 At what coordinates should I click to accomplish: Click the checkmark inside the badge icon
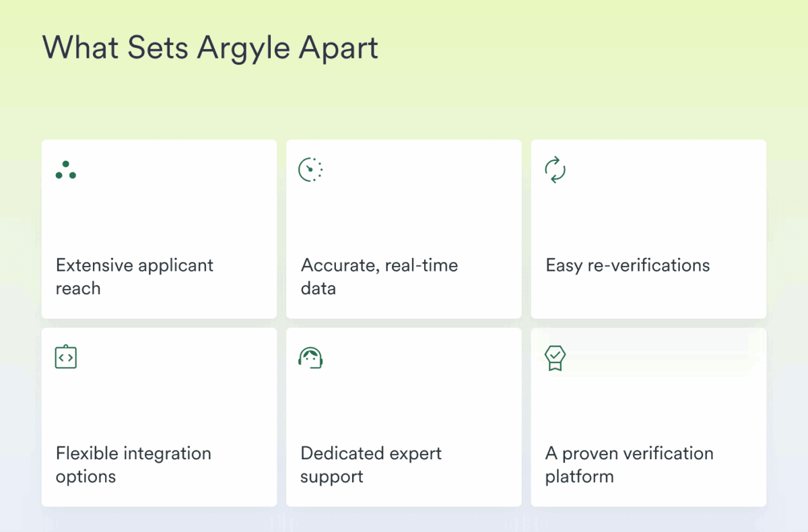pyautogui.click(x=555, y=355)
